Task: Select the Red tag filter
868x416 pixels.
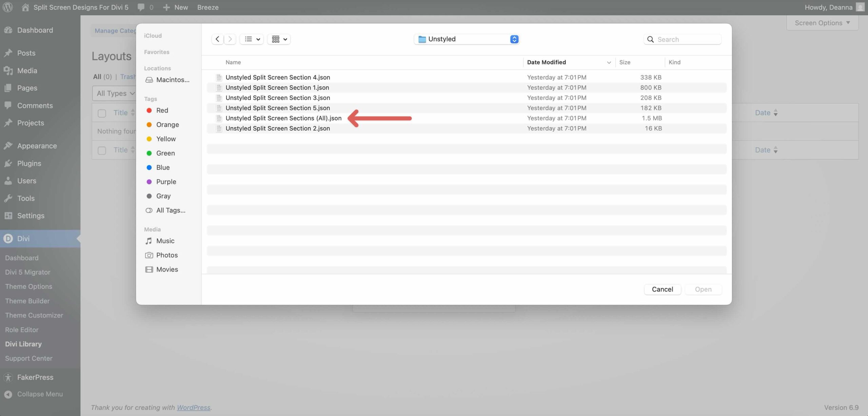Action: pyautogui.click(x=162, y=110)
